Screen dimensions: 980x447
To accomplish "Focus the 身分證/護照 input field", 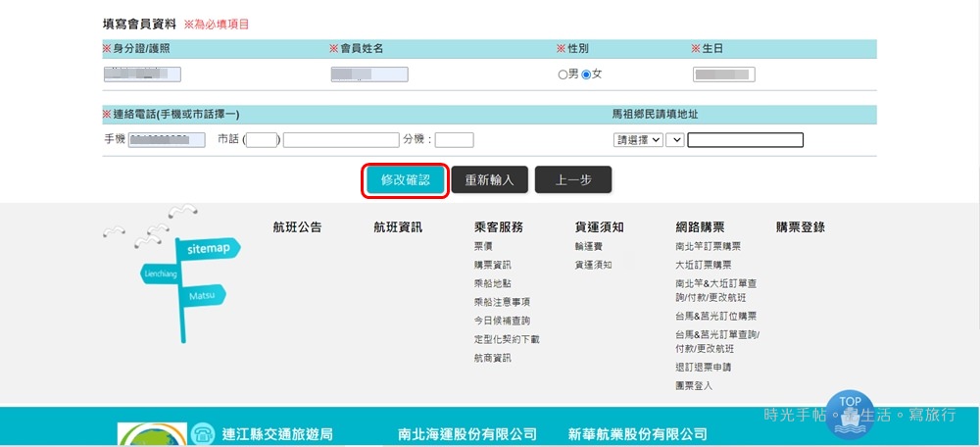I will [x=142, y=74].
